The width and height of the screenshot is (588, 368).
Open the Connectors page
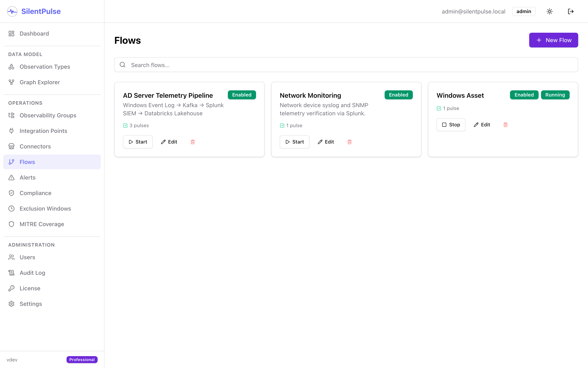(52, 147)
